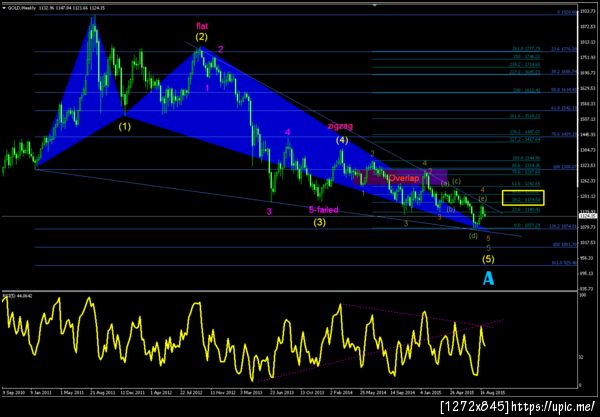Select the (e) sub-wave label
This screenshot has width=600, height=417.
(x=483, y=198)
